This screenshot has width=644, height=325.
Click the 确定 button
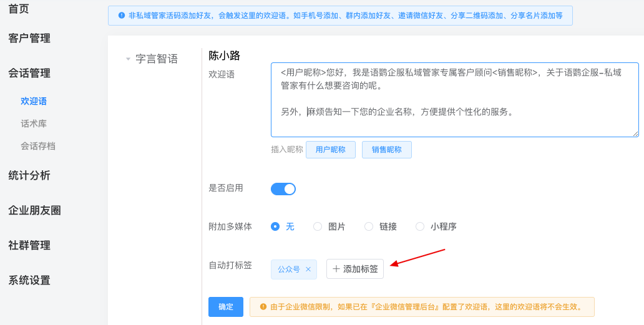point(225,307)
